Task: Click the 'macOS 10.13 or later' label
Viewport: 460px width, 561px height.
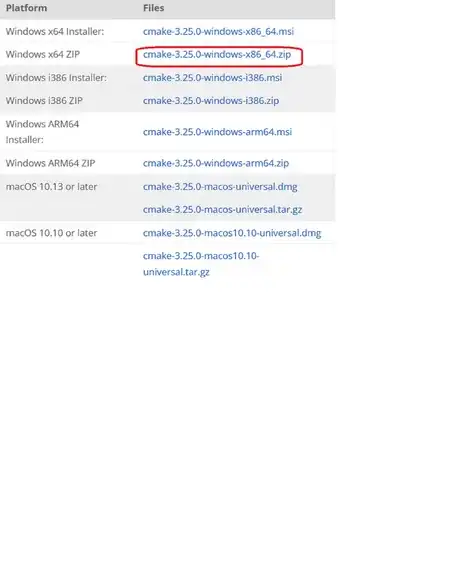Action: (x=52, y=187)
